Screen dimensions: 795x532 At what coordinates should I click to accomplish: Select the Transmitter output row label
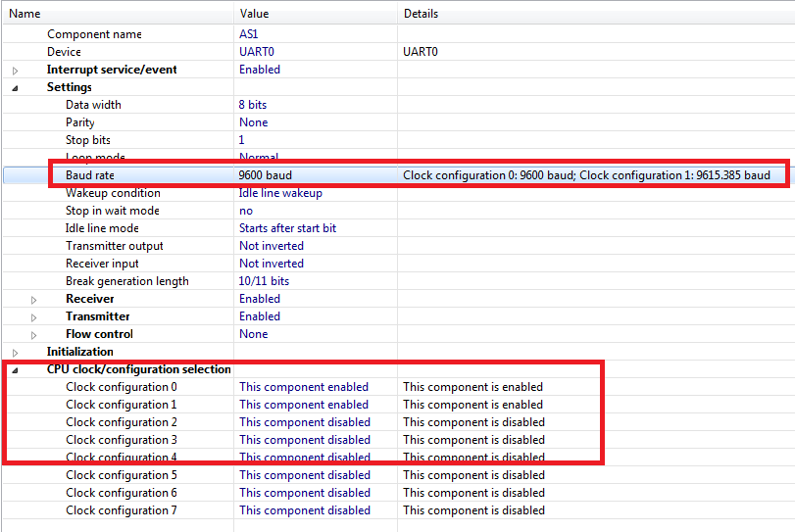(115, 246)
